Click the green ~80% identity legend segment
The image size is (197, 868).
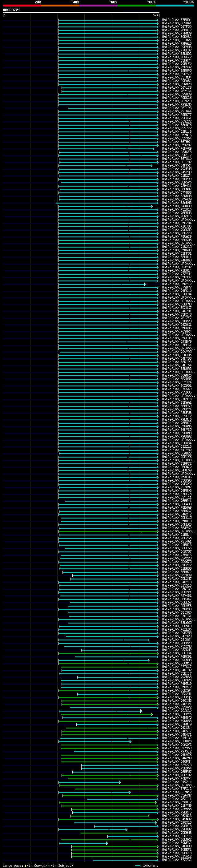point(137,6)
